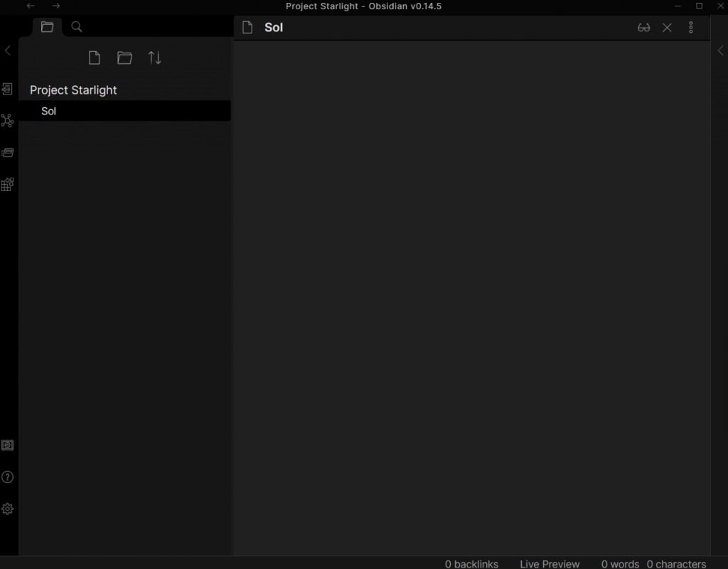View the 0 backlinks in status bar
This screenshot has height=569, width=728.
coord(471,564)
